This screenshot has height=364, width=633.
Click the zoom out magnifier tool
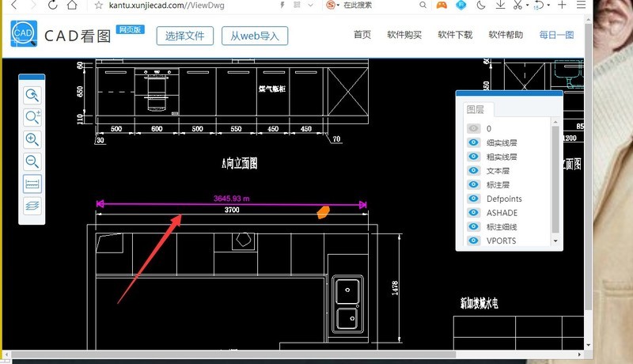click(x=32, y=162)
